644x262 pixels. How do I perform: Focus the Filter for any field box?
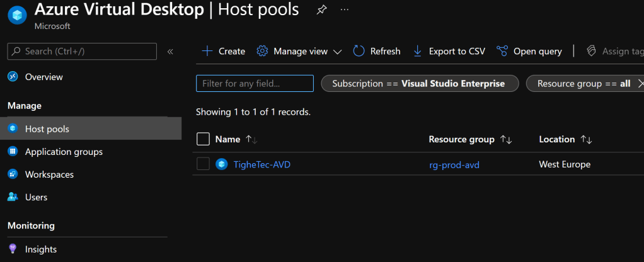point(255,84)
